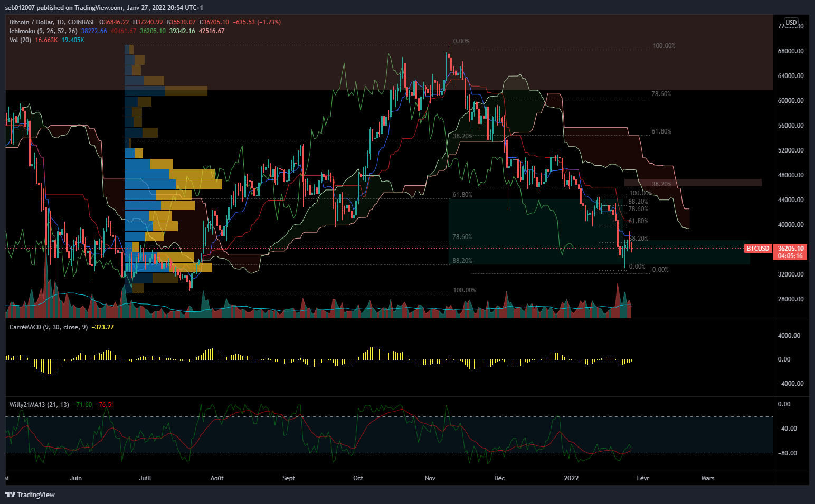Image resolution: width=815 pixels, height=504 pixels.
Task: Click the -80.00 level on Willy scale
Action: pos(786,453)
